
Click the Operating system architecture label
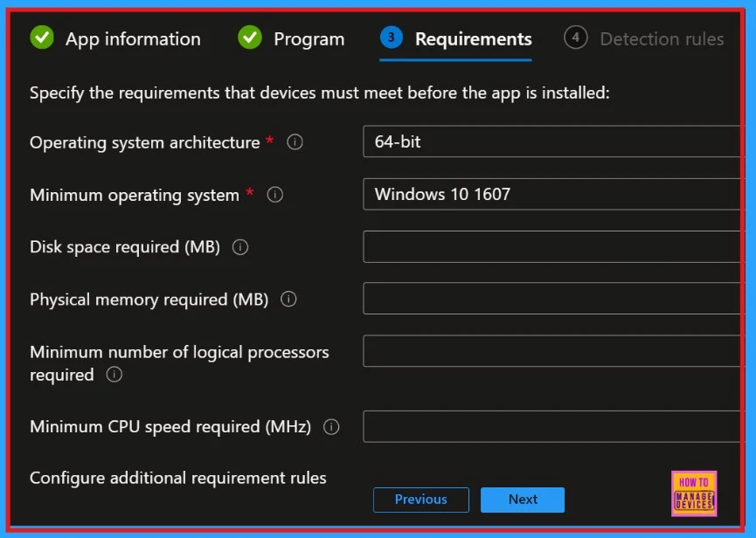pyautogui.click(x=144, y=142)
